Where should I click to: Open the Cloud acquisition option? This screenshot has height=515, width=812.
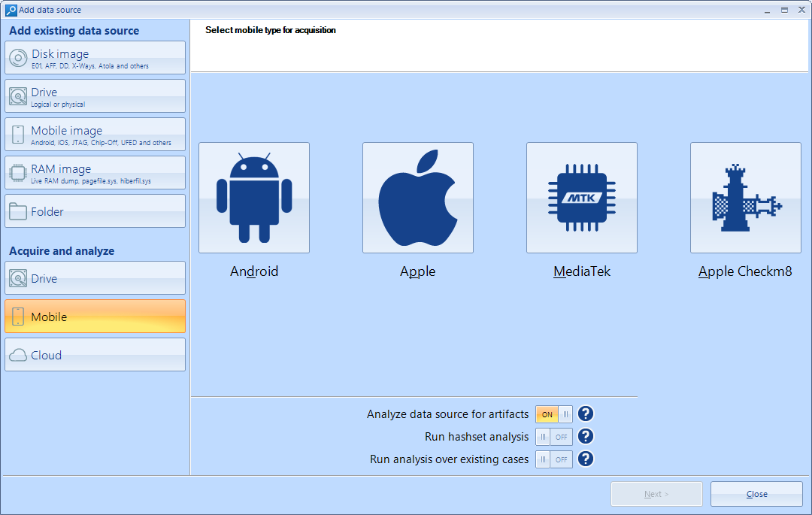tap(95, 355)
